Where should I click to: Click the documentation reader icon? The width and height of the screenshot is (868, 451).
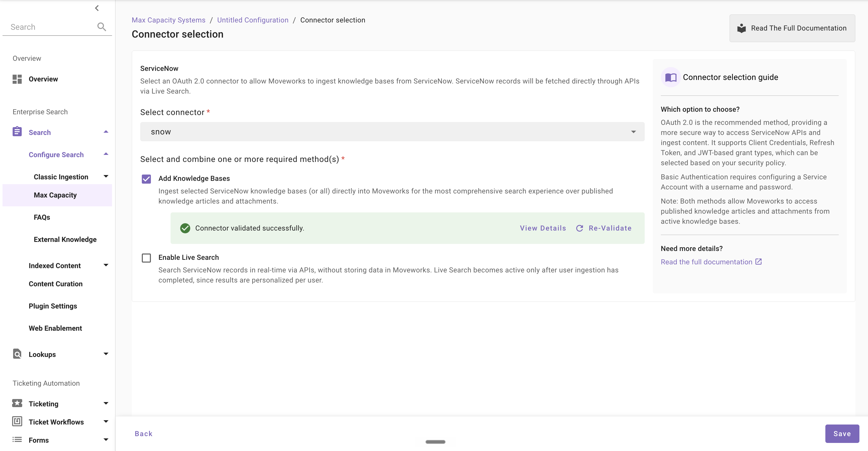pyautogui.click(x=741, y=28)
